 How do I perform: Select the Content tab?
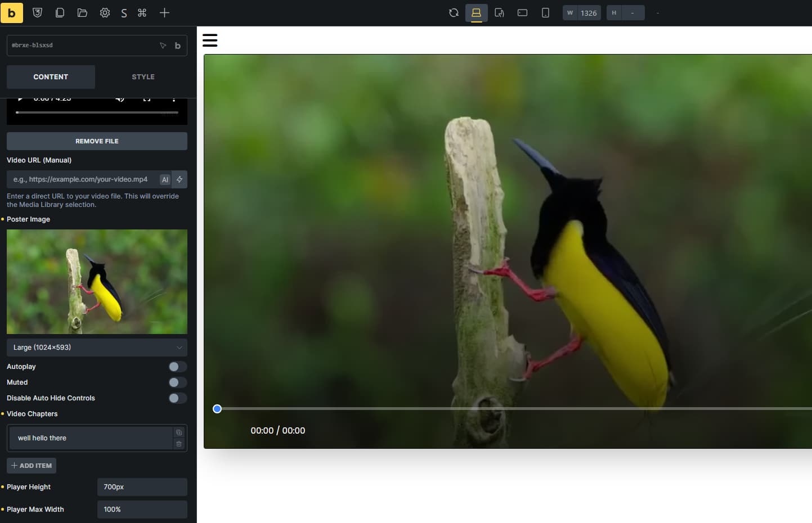pos(51,77)
